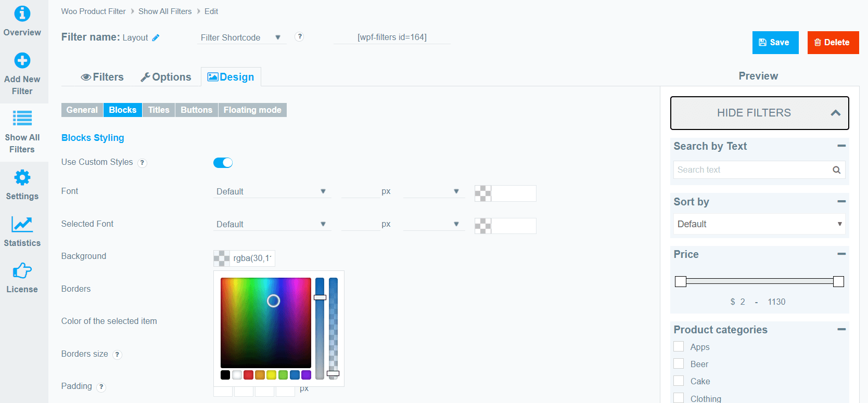Viewport: 868px width, 403px height.
Task: Click the Add New Filter plus icon
Action: pyautogui.click(x=22, y=60)
